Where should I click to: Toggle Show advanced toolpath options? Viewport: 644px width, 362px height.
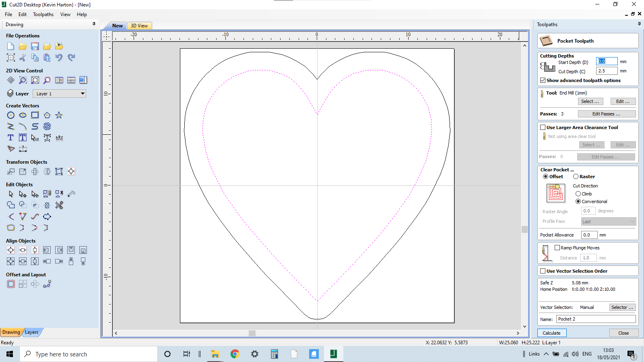[543, 80]
